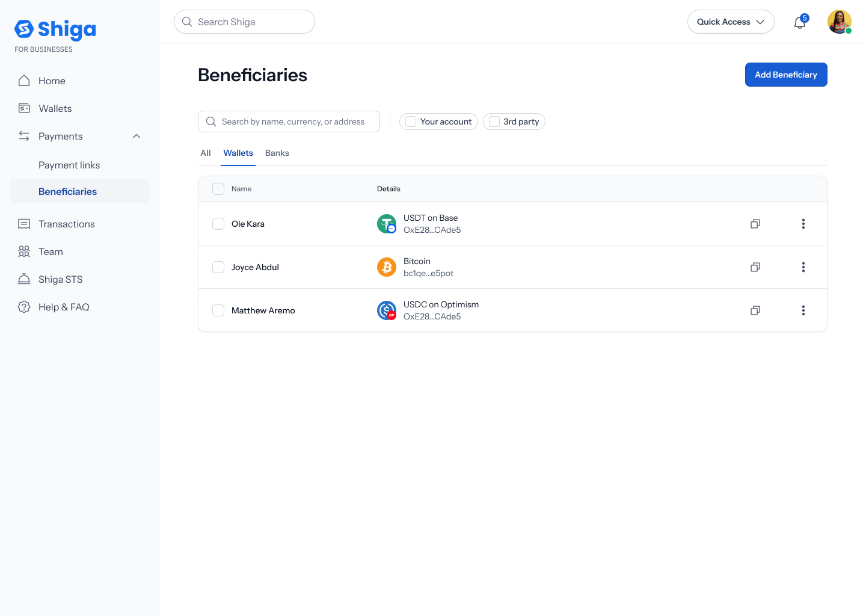Click the name Ole Kara
866x616 pixels.
[x=248, y=224]
